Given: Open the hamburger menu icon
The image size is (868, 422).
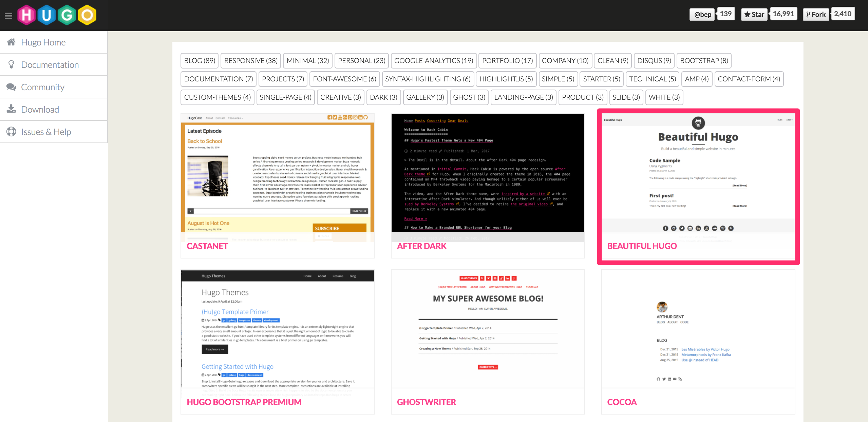Looking at the screenshot, I should [8, 16].
